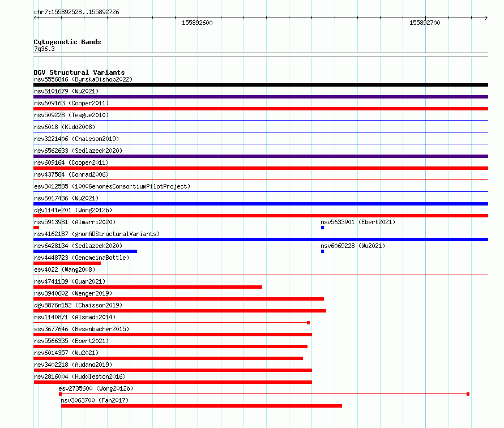504x428 pixels.
Task: Click the 155892600 ruler position label
Action: click(x=197, y=23)
